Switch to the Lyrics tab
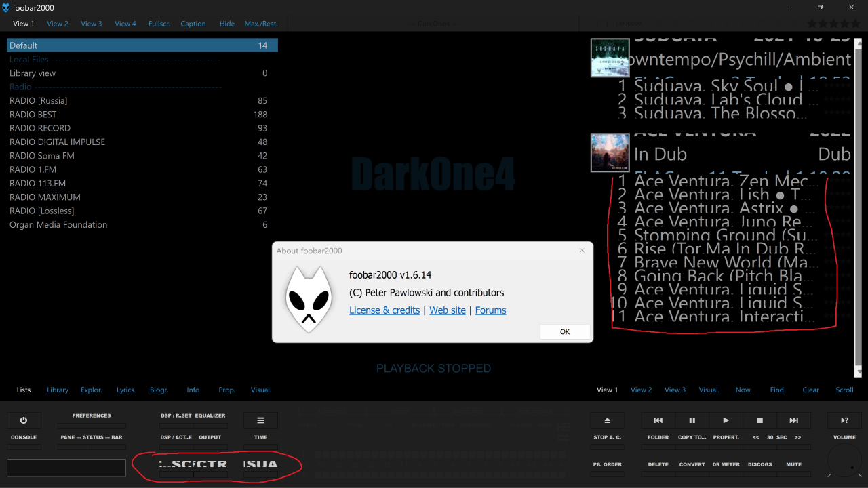This screenshot has height=488, width=868. [x=125, y=390]
